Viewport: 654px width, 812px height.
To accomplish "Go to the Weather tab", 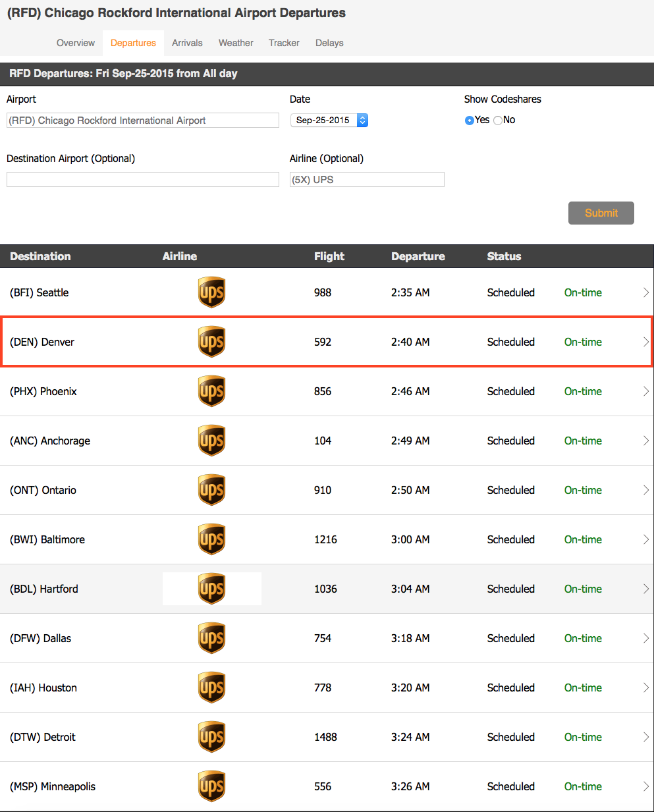I will tap(236, 43).
